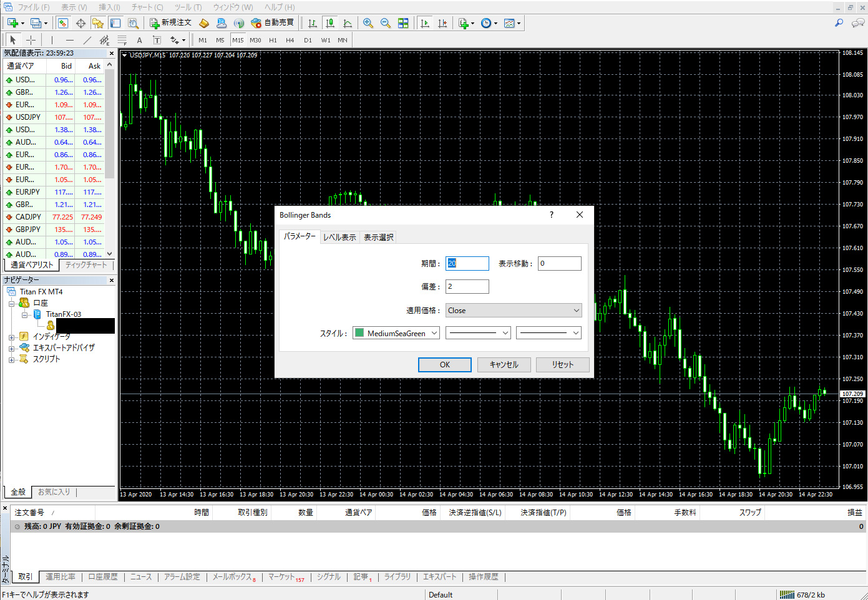Click the 新規注文 button
This screenshot has height=600, width=868.
[170, 23]
